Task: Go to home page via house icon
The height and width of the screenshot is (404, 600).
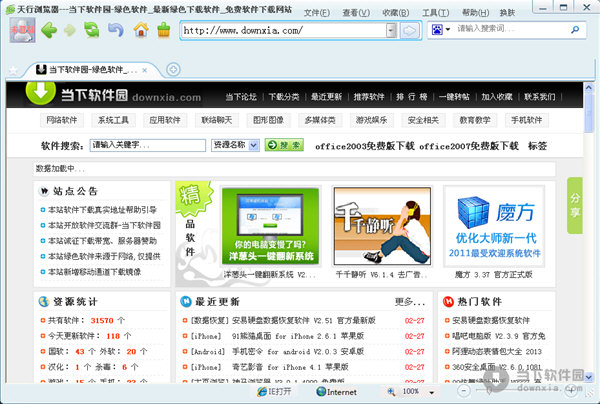Action: click(x=141, y=30)
